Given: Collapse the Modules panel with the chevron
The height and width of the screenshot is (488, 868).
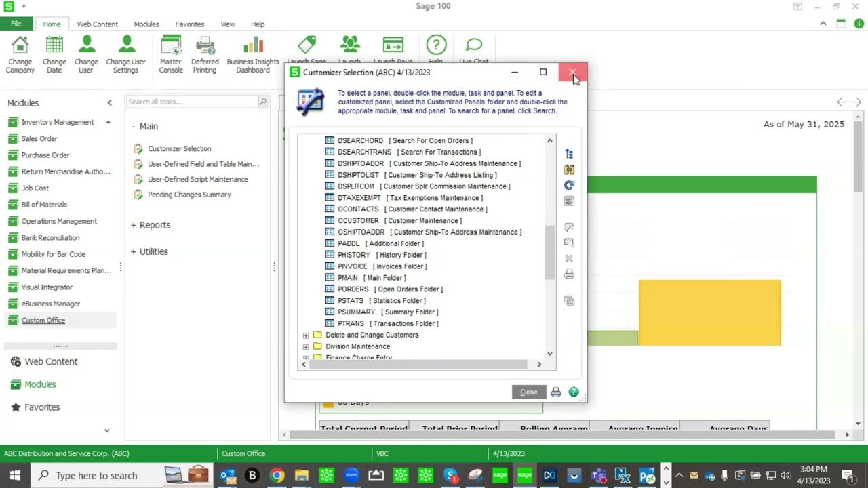Looking at the screenshot, I should coord(109,103).
